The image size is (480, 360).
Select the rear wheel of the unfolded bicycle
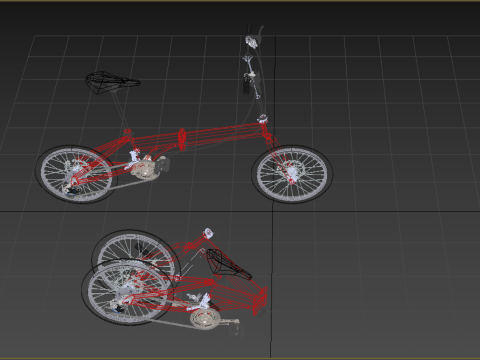tap(76, 174)
